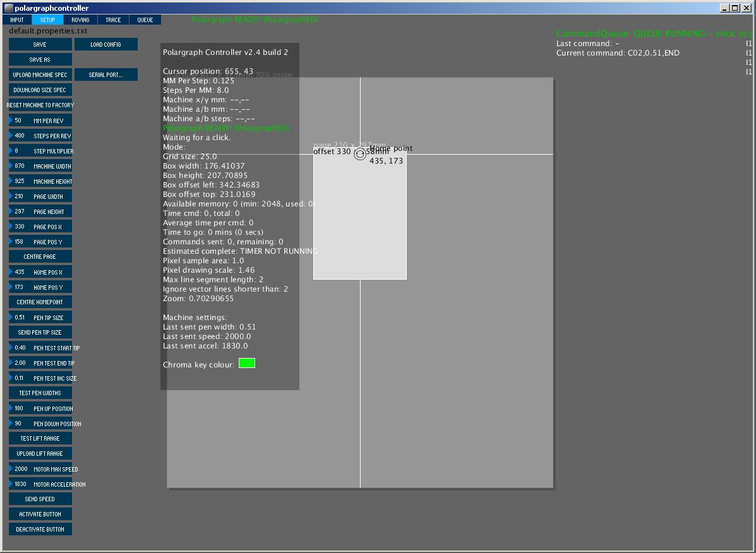Viewport: 756px width, 553px height.
Task: Click the green chroma key colour swatch
Action: click(247, 363)
